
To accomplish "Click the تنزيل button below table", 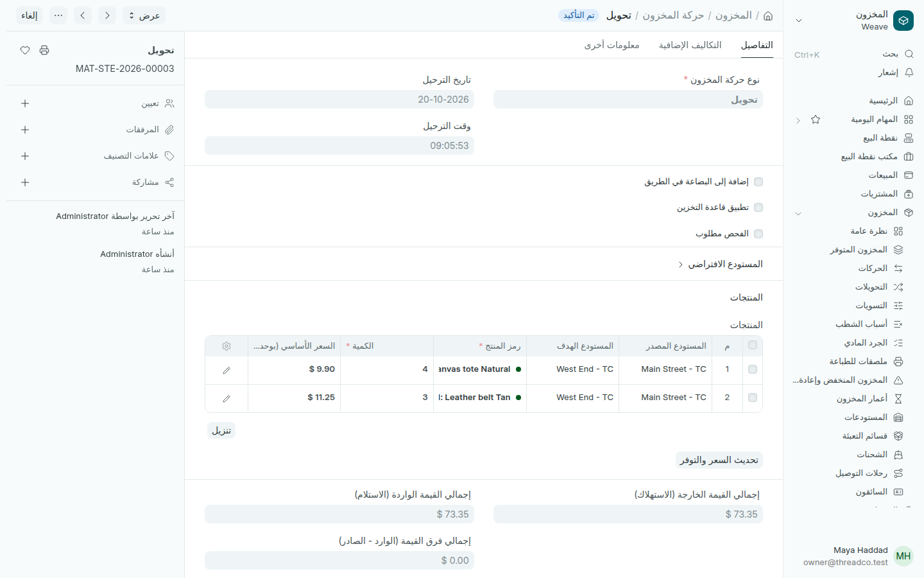I will pos(221,430).
